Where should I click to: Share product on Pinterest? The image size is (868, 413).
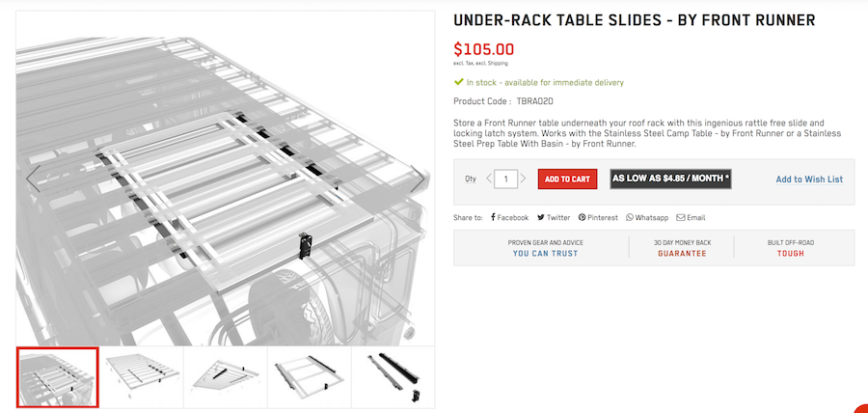598,218
